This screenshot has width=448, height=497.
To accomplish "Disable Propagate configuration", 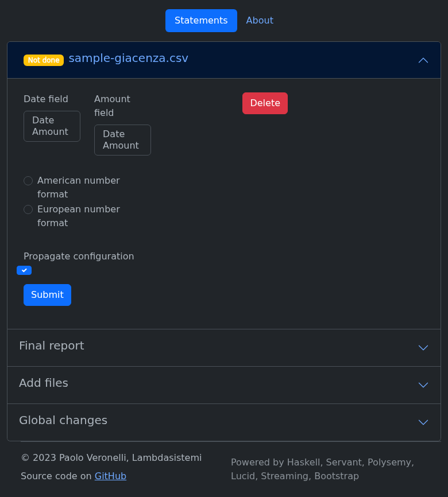I will (x=24, y=270).
